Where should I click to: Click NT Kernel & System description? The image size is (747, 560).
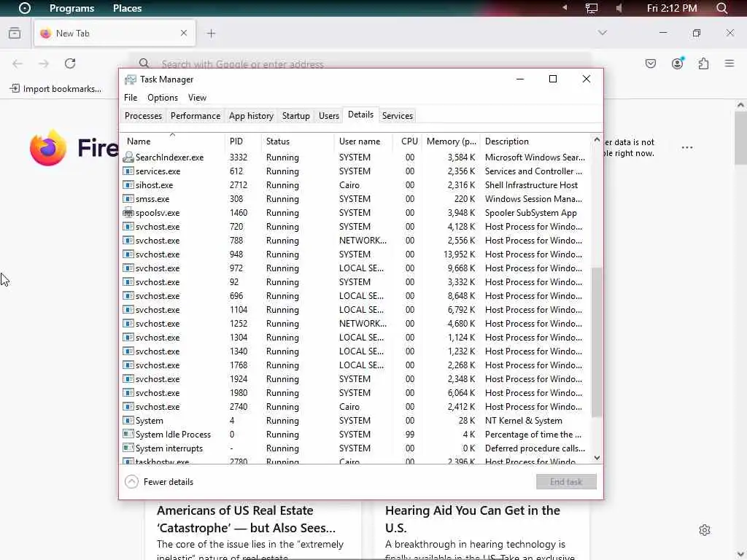click(x=524, y=421)
